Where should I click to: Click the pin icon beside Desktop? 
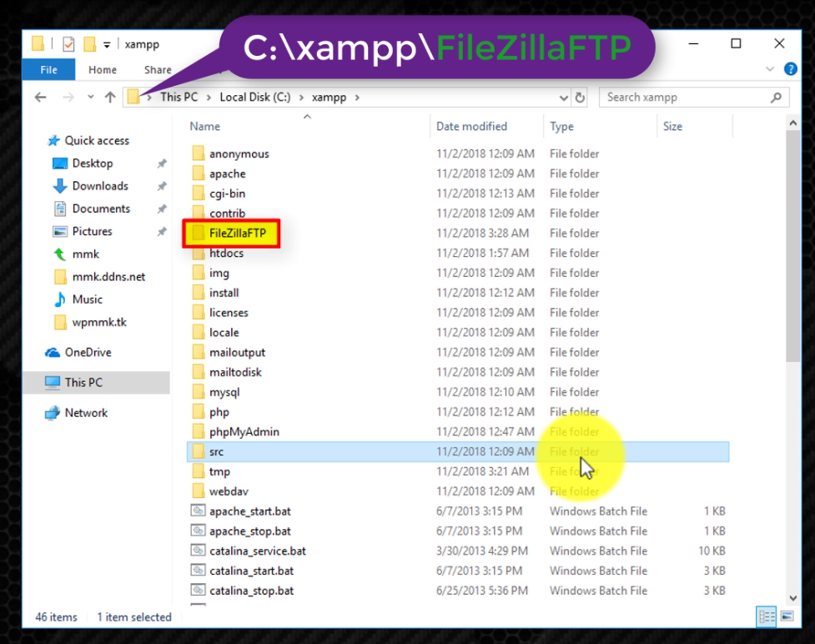pos(162,164)
